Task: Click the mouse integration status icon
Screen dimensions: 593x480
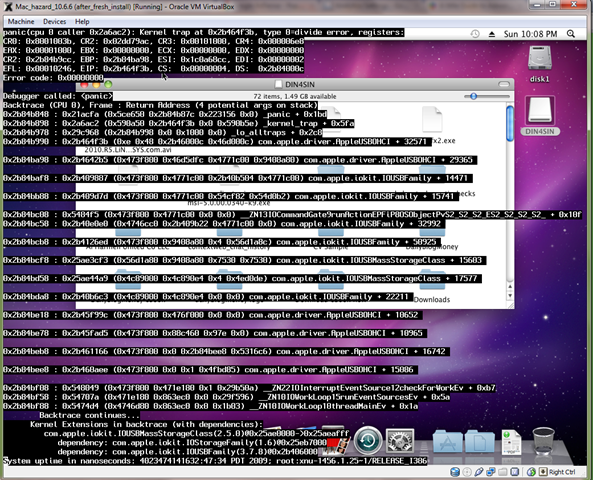Action: click(x=531, y=472)
